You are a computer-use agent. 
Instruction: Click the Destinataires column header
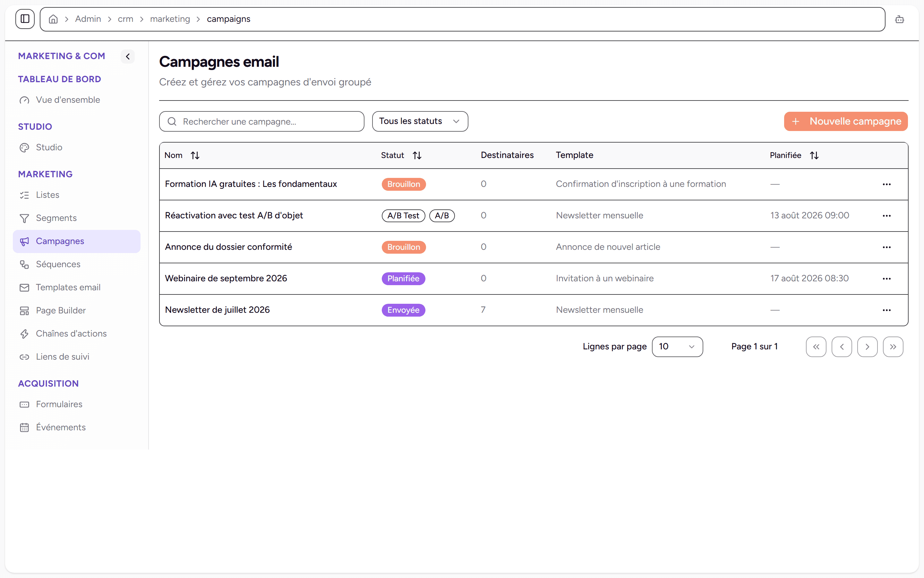[x=507, y=155]
